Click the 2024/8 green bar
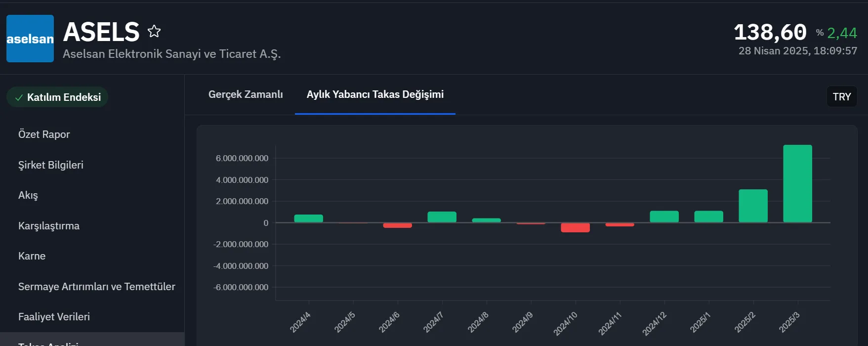Image resolution: width=868 pixels, height=346 pixels. tap(487, 220)
